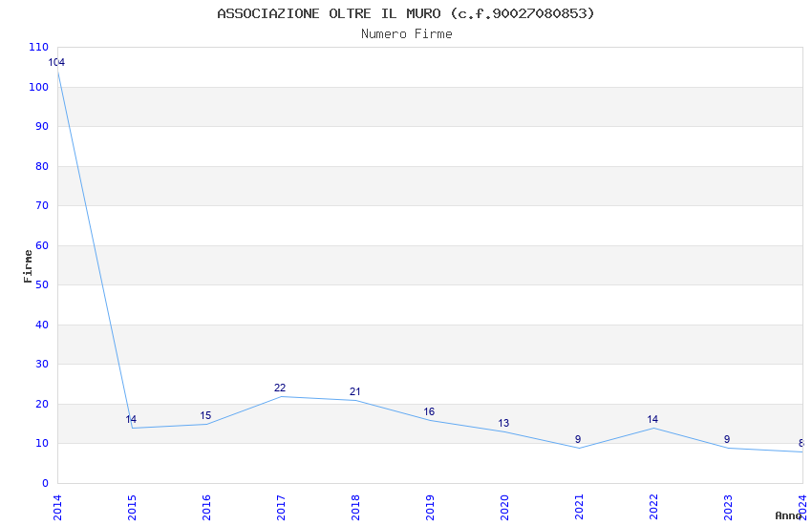Click the y-axis tick value 100
The image size is (812, 525).
coord(39,87)
